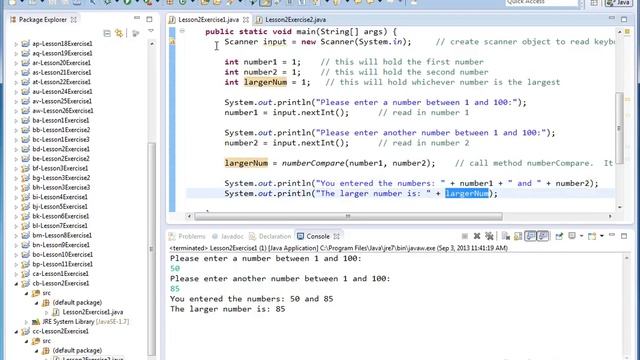
Task: Click highlighted largerNum in last println
Action: tap(467, 193)
